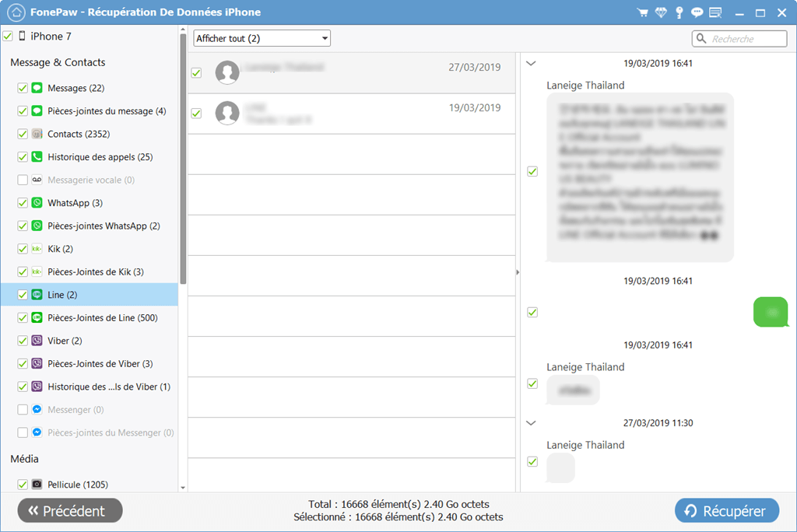Uncheck the green message bubble checkbox
Image resolution: width=797 pixels, height=532 pixels.
pyautogui.click(x=532, y=312)
